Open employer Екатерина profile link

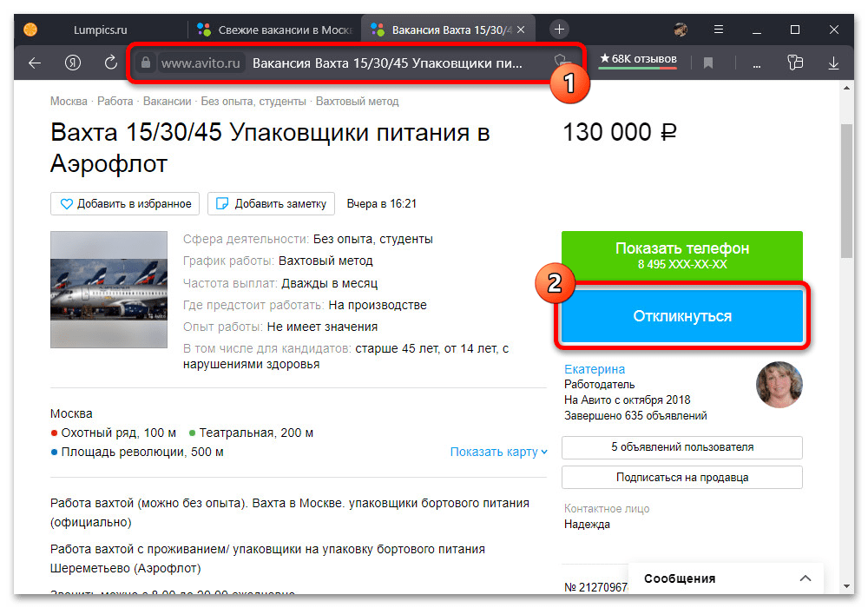click(x=595, y=369)
